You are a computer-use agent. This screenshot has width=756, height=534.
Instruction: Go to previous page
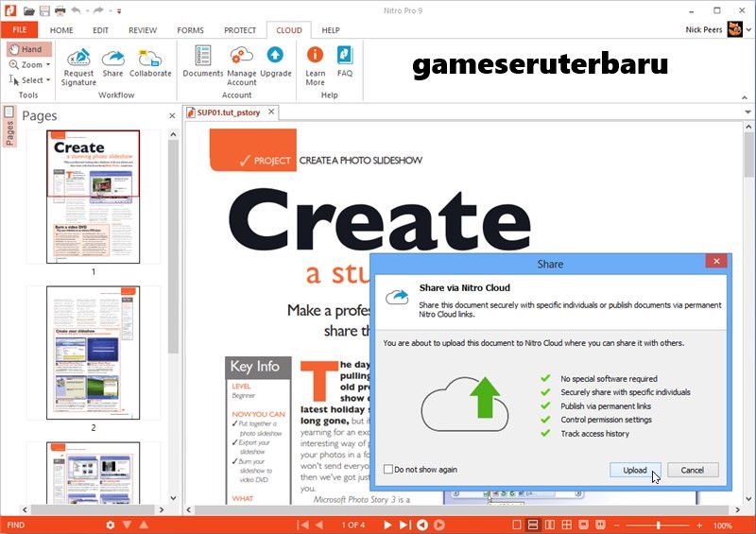click(319, 525)
